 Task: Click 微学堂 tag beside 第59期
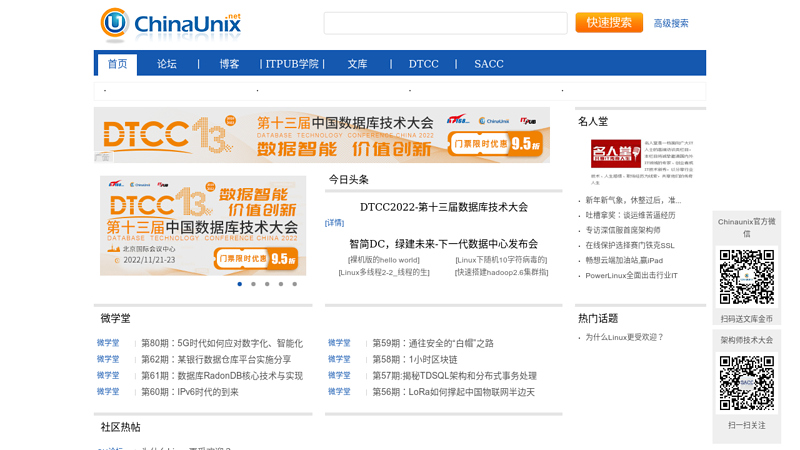tap(339, 343)
